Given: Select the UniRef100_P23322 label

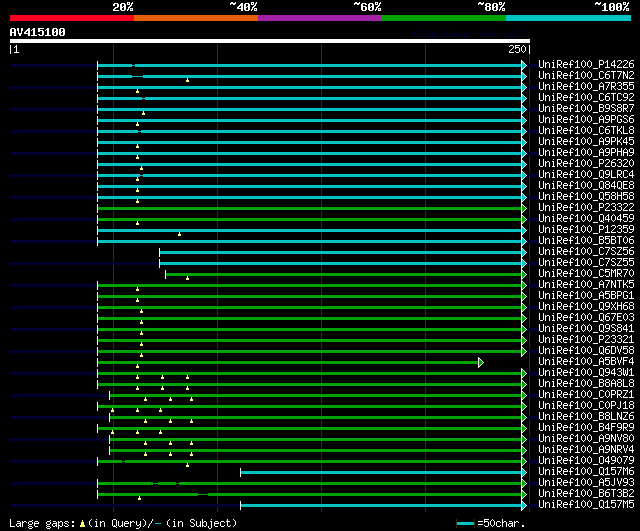Looking at the screenshot, I should [x=586, y=208].
